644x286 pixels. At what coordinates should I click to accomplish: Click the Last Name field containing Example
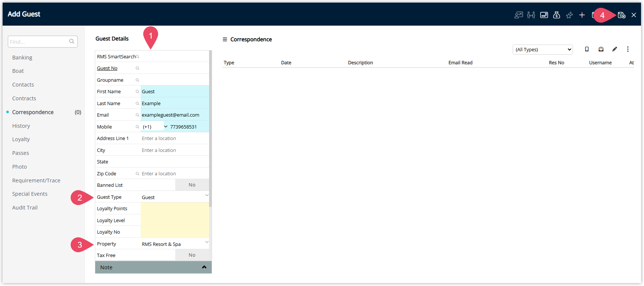coord(174,103)
